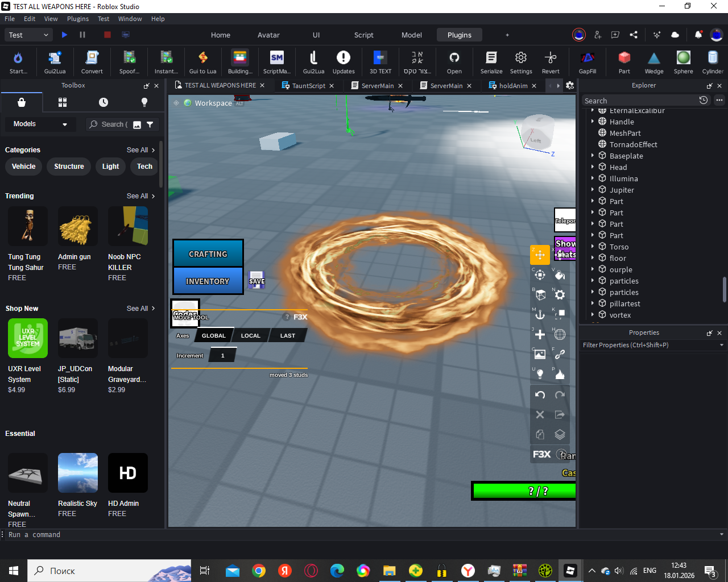The image size is (728, 582).
Task: Open the Filter Properties dropdown arrow
Action: (722, 345)
